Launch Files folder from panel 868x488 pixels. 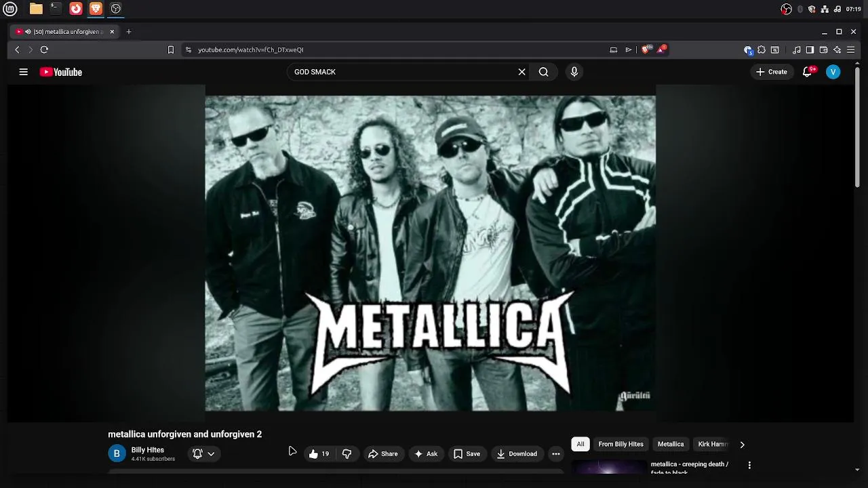coord(36,9)
